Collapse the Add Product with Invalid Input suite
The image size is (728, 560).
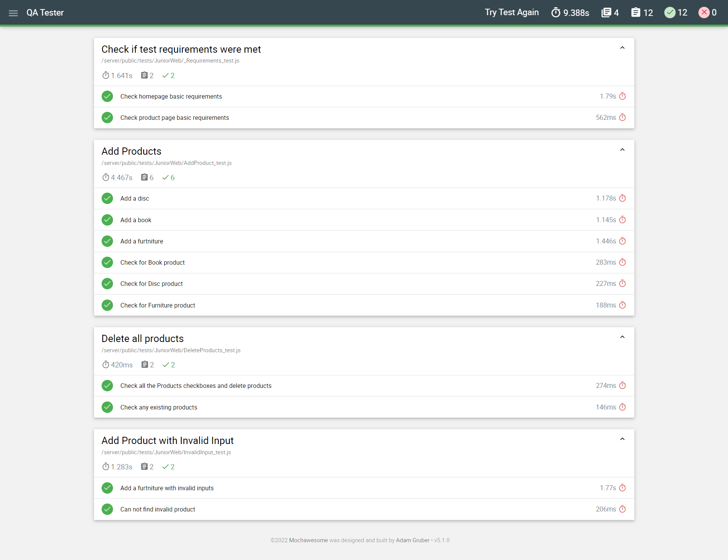[x=622, y=439]
